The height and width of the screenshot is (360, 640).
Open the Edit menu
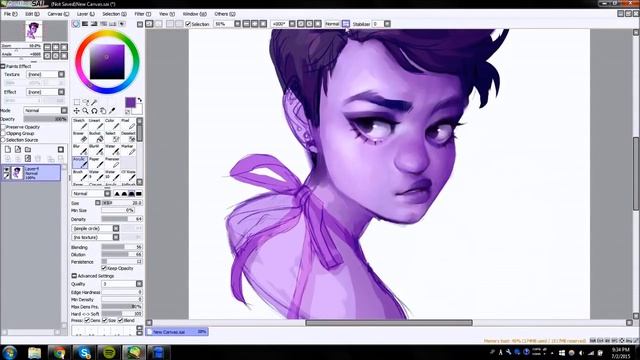(x=32, y=14)
